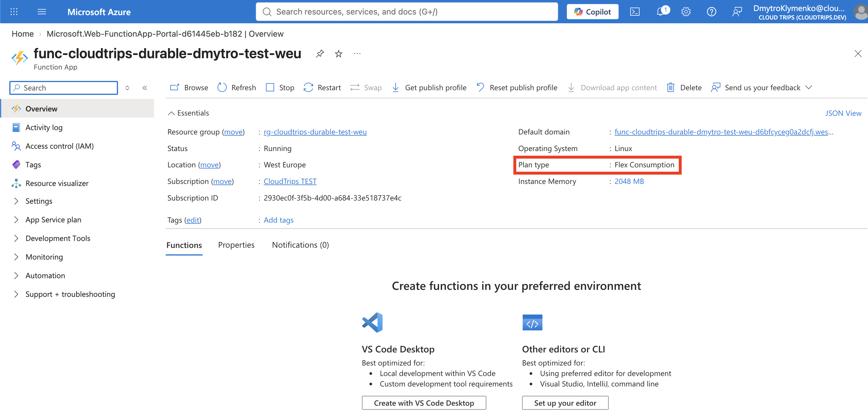Refresh the function app overview
The width and height of the screenshot is (868, 415).
(237, 88)
